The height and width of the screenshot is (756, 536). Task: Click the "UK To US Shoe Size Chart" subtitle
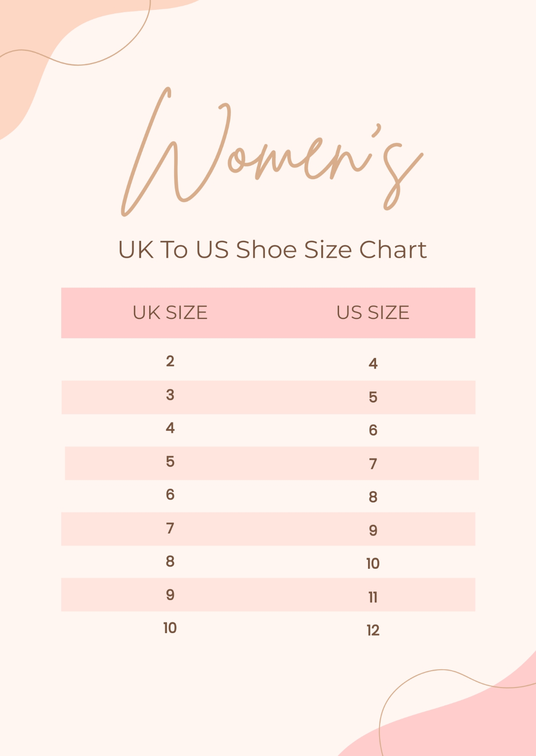tap(272, 249)
